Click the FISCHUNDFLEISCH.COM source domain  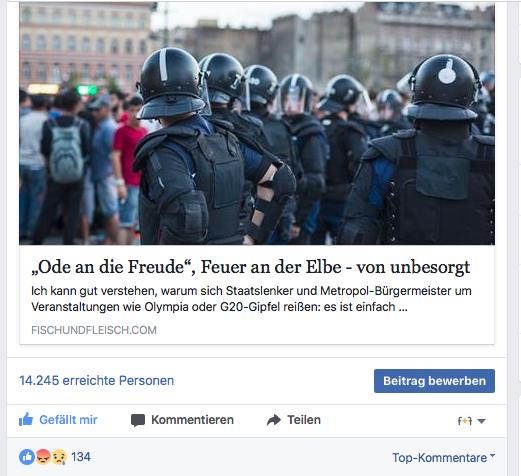(94, 330)
